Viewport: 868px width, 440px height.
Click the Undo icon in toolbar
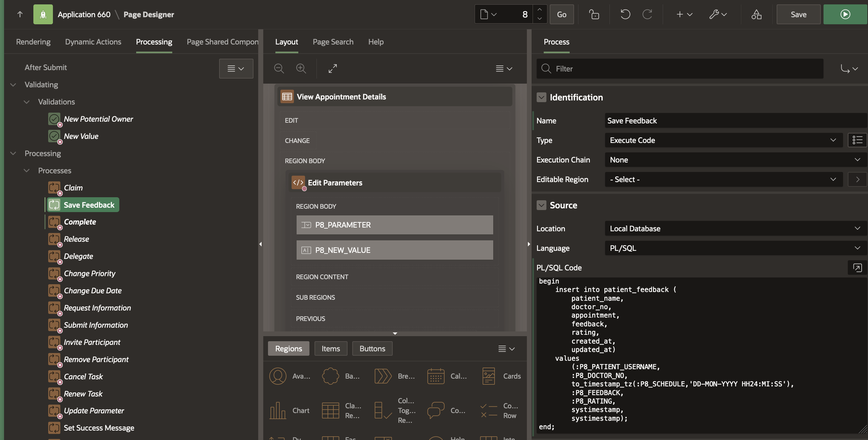tap(625, 14)
